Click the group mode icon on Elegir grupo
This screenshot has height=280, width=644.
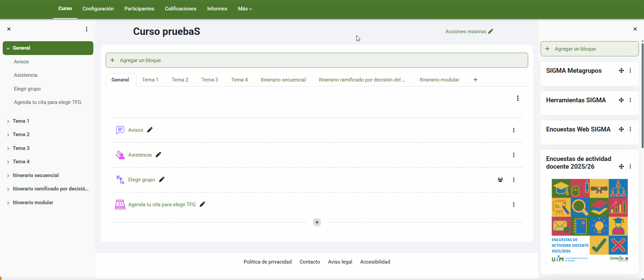500,180
